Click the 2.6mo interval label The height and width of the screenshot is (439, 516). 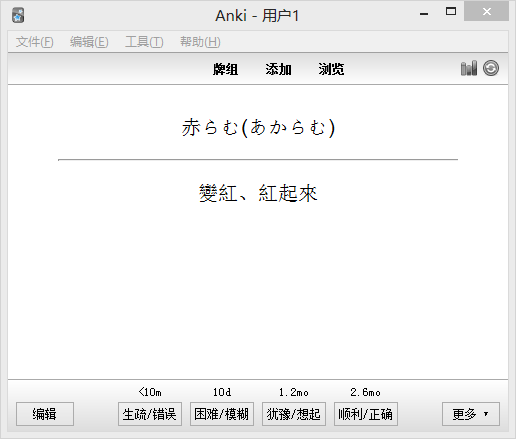tap(366, 392)
